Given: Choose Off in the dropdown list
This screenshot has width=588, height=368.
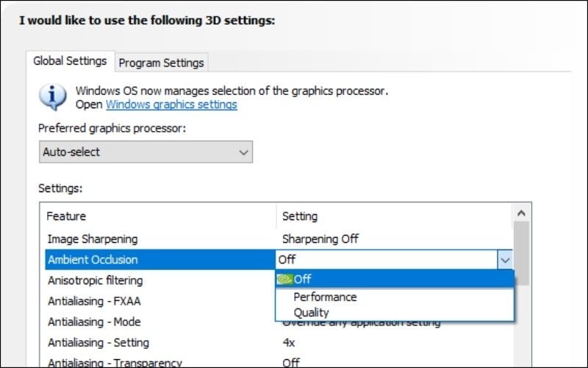Looking at the screenshot, I should (x=302, y=279).
